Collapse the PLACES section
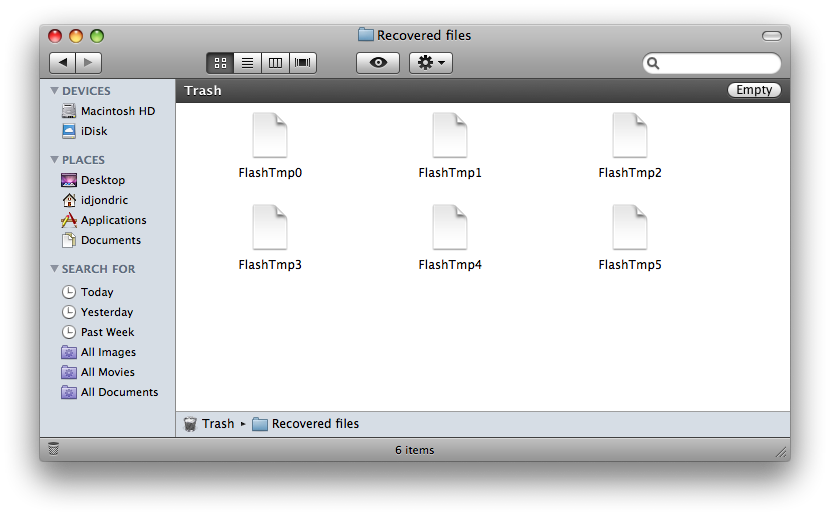This screenshot has height=516, width=830. 54,159
